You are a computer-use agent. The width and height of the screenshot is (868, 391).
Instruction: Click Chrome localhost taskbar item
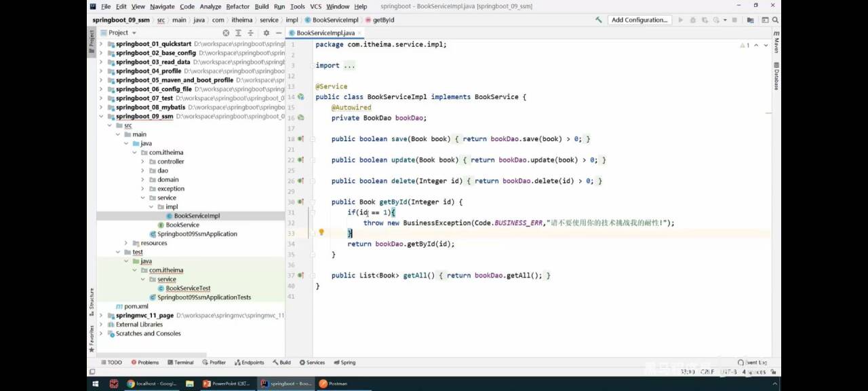tap(153, 384)
